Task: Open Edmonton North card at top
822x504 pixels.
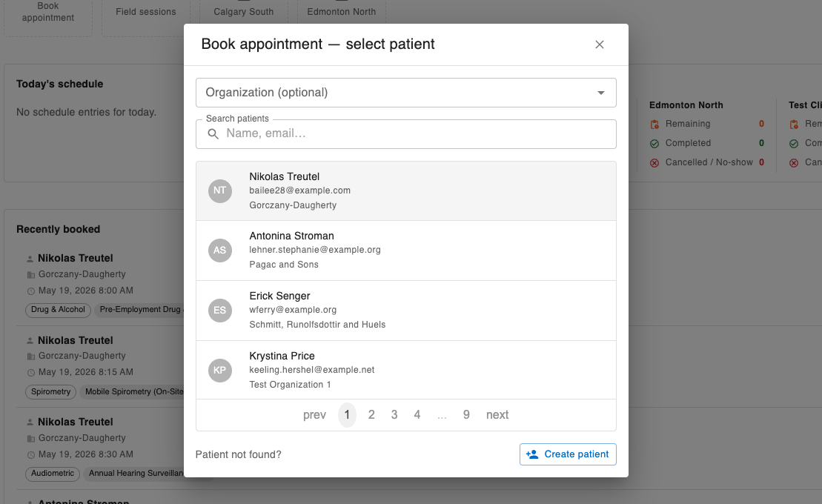Action: pos(341,12)
